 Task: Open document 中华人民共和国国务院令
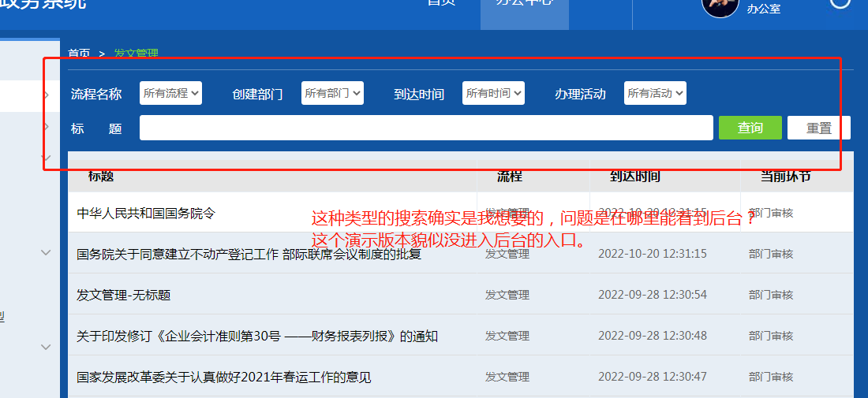[x=146, y=214]
